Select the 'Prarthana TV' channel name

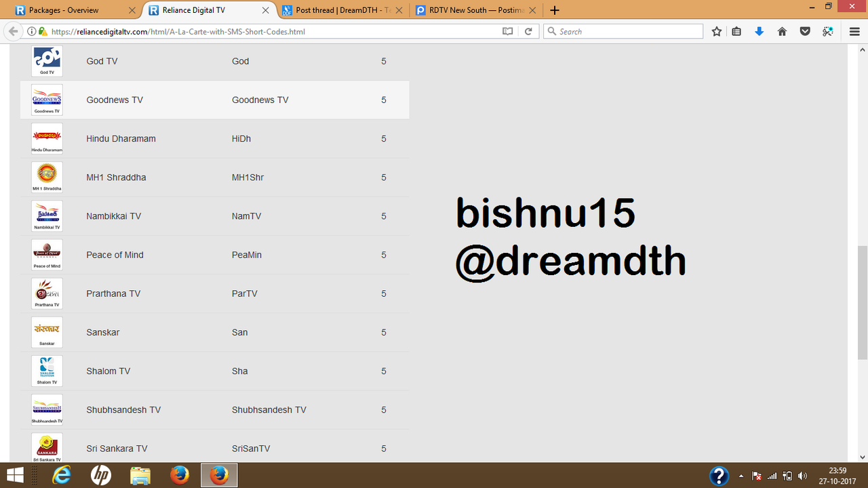coord(113,293)
